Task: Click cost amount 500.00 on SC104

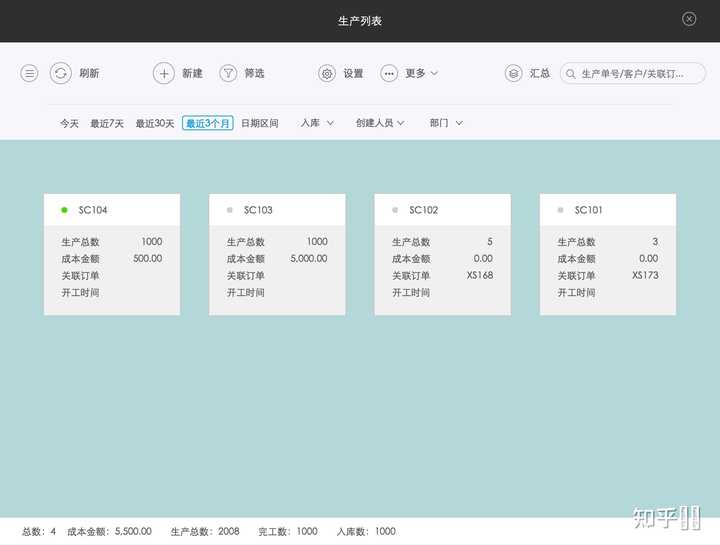Action: tap(147, 258)
